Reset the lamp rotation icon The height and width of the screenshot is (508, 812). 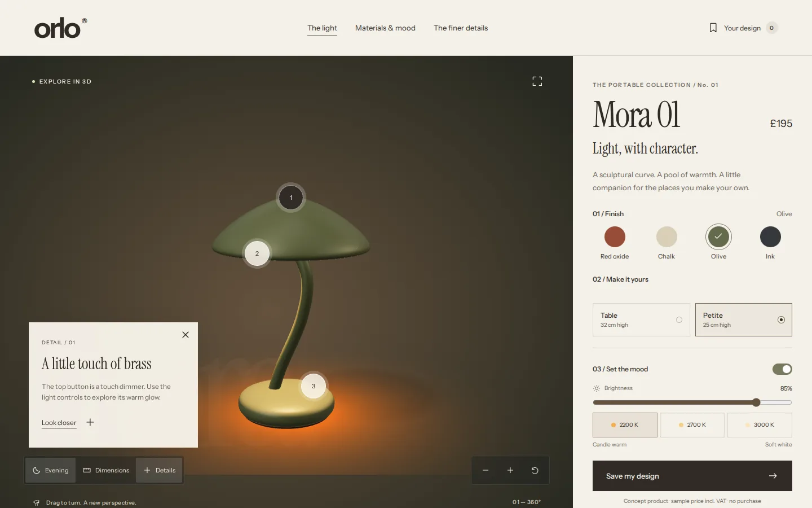point(535,470)
